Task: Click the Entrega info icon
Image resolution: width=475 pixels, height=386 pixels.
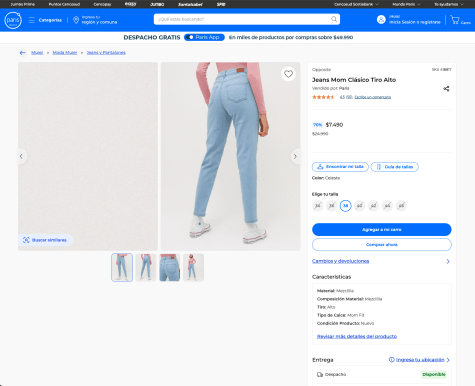Action: 392,360
